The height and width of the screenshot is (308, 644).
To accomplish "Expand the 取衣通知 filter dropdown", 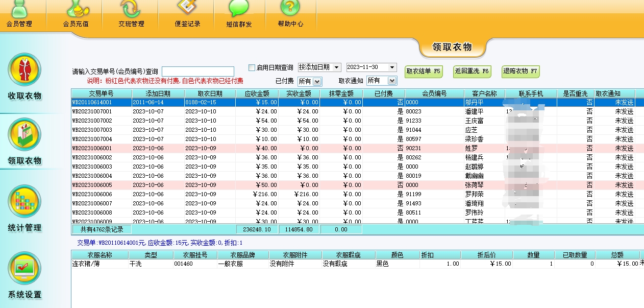I will (x=391, y=81).
